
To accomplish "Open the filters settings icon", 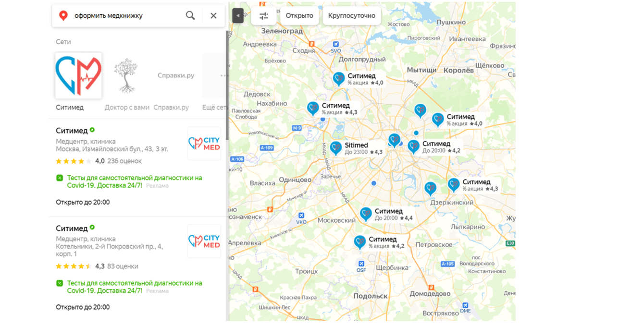I will pyautogui.click(x=264, y=15).
